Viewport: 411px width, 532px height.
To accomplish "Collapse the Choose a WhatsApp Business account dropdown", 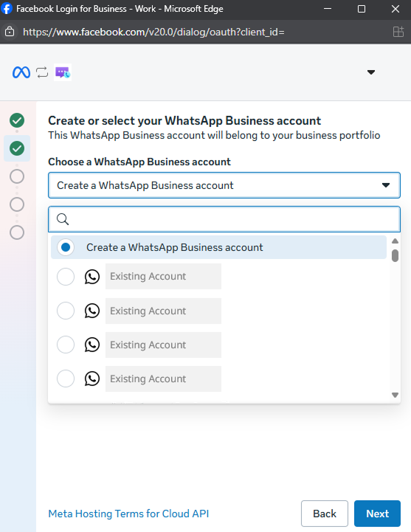I will pyautogui.click(x=224, y=185).
